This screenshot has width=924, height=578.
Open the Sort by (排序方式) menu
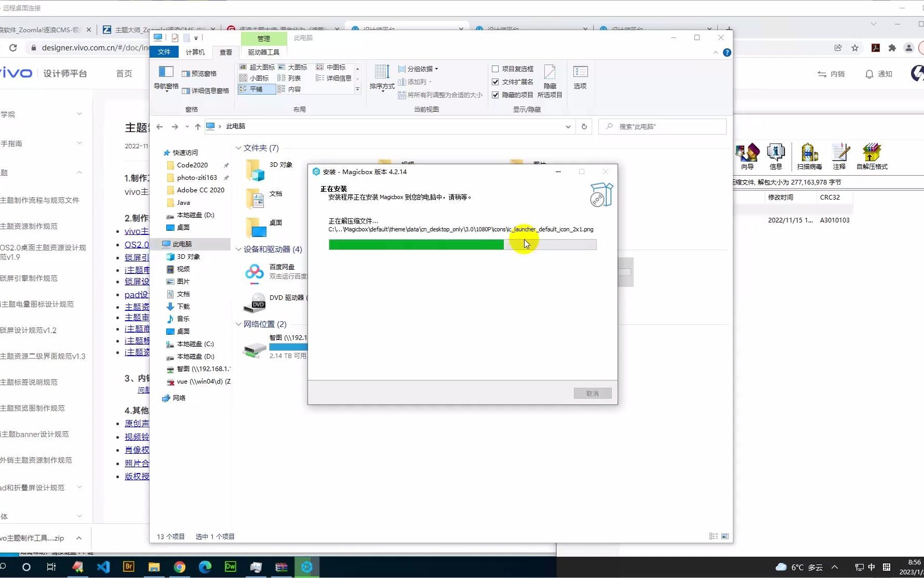coord(382,78)
